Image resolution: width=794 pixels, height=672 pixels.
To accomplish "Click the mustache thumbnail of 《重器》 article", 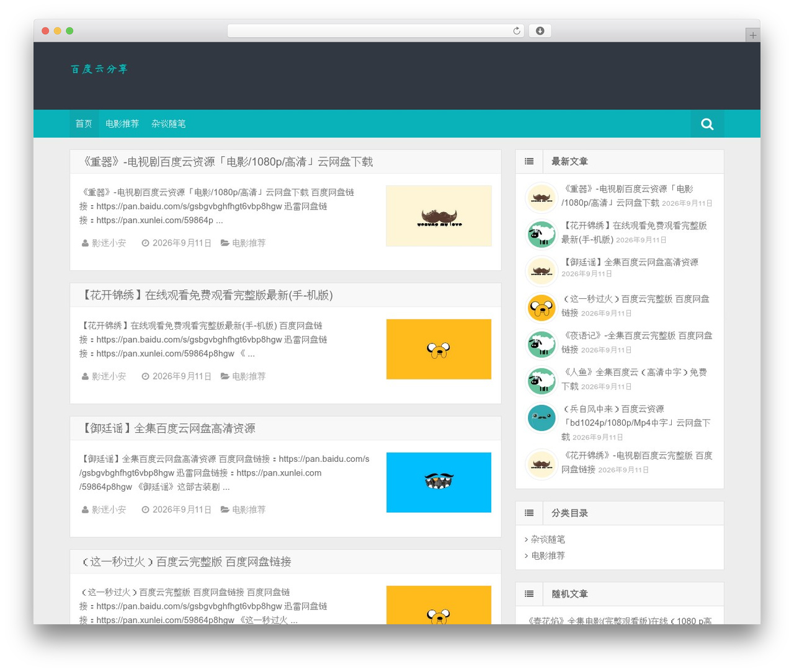I will (439, 216).
